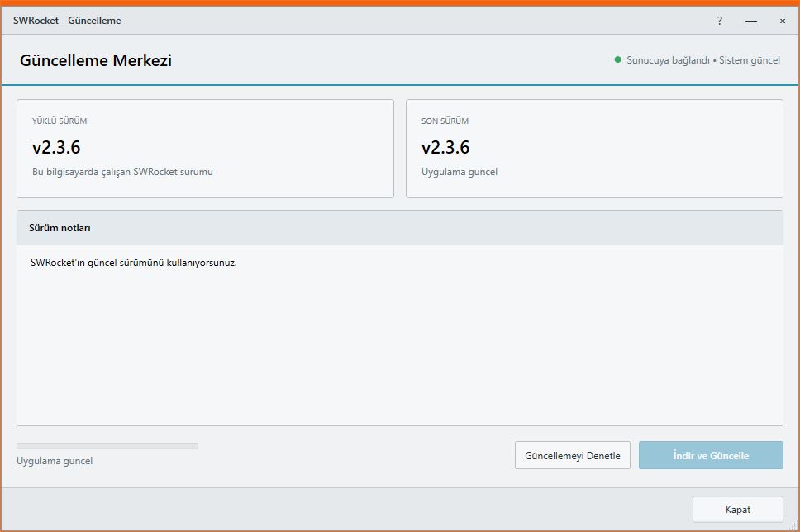Click the Güncellemeyi Denetle button
The image size is (800, 532).
pyautogui.click(x=573, y=455)
